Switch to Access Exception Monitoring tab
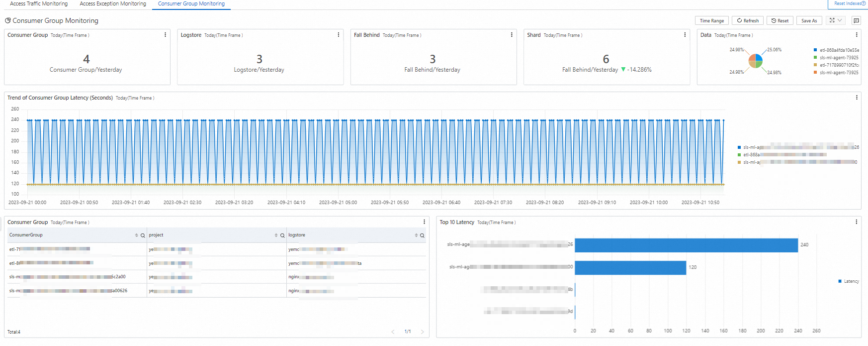 tap(113, 3)
